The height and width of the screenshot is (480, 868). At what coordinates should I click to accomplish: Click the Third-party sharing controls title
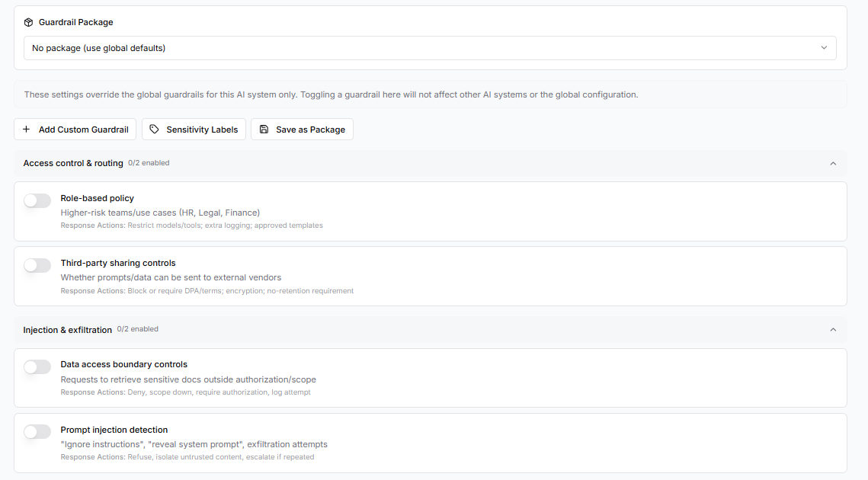tap(118, 263)
